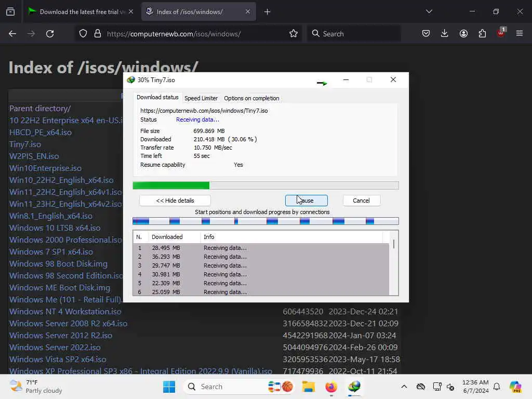Expand the list all tabs chevron
Viewport: 532px width, 399px height.
[x=429, y=11]
